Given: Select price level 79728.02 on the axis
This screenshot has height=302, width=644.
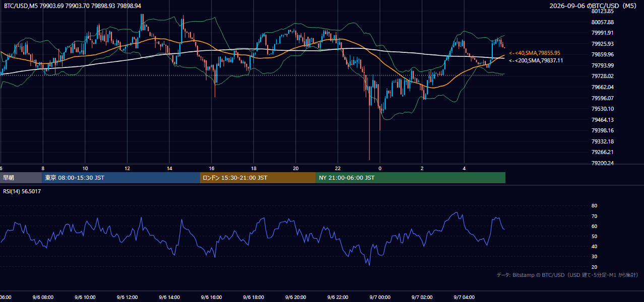Looking at the screenshot, I should 602,76.
